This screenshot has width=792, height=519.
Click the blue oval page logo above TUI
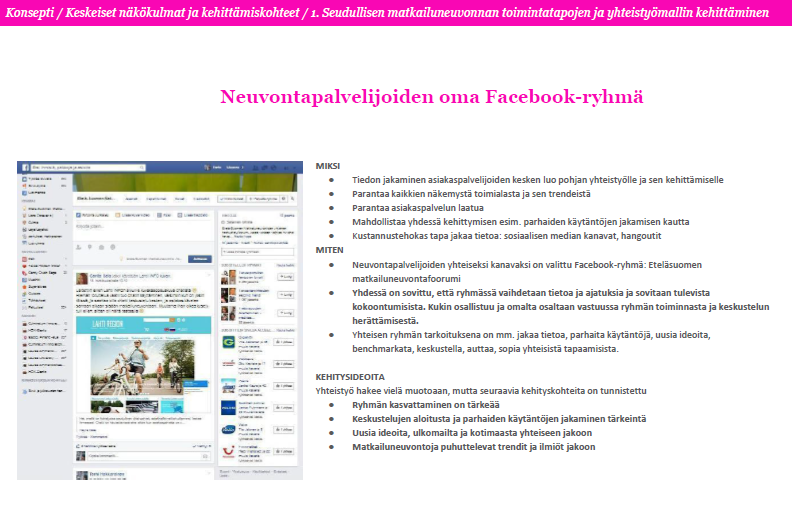tap(228, 429)
